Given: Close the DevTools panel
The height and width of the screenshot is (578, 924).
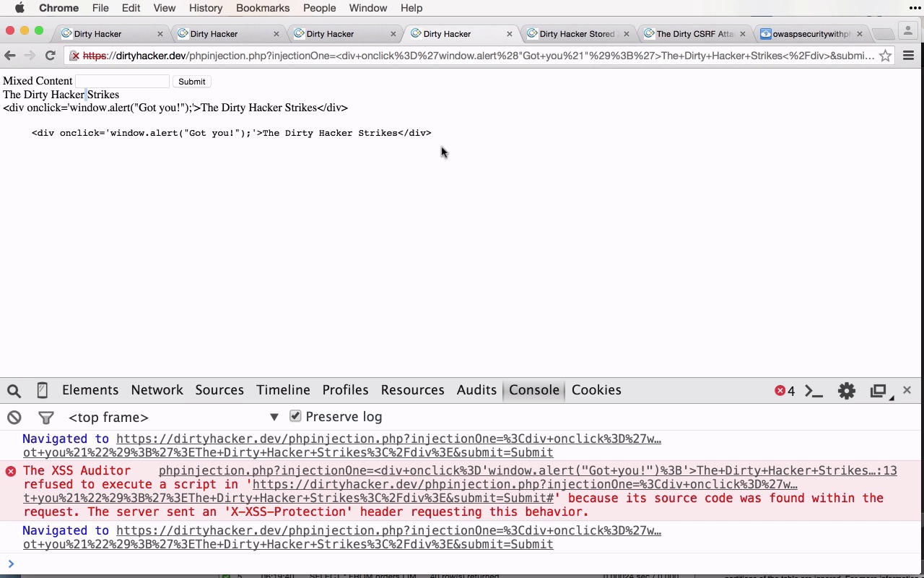Looking at the screenshot, I should pyautogui.click(x=907, y=390).
